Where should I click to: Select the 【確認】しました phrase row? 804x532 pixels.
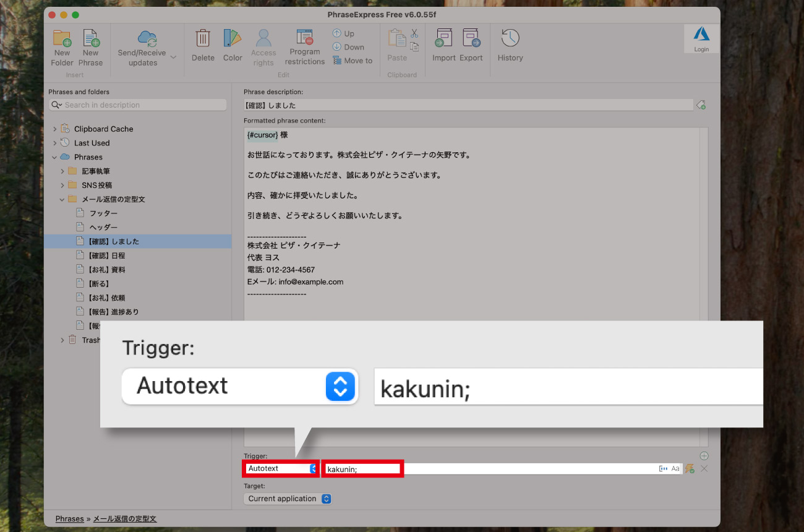coord(137,241)
